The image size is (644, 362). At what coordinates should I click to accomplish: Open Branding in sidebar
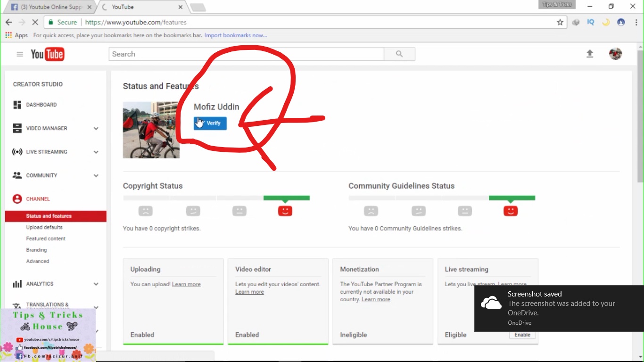[36, 250]
